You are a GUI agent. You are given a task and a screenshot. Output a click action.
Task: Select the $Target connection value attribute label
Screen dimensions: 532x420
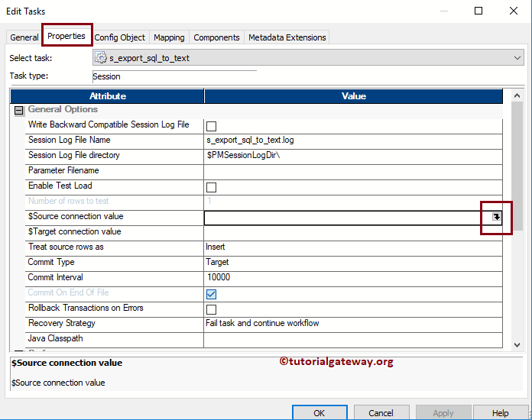75,231
